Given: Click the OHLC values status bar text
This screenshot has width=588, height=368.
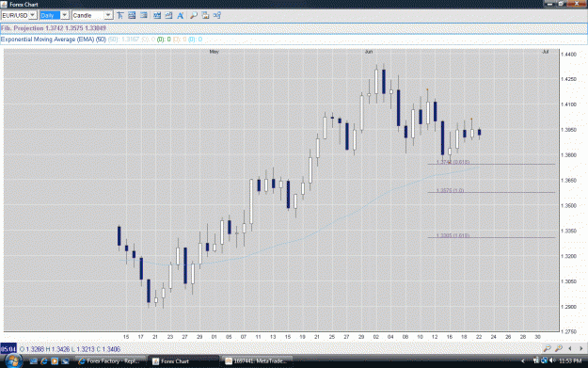Looking at the screenshot, I should pyautogui.click(x=70, y=349).
